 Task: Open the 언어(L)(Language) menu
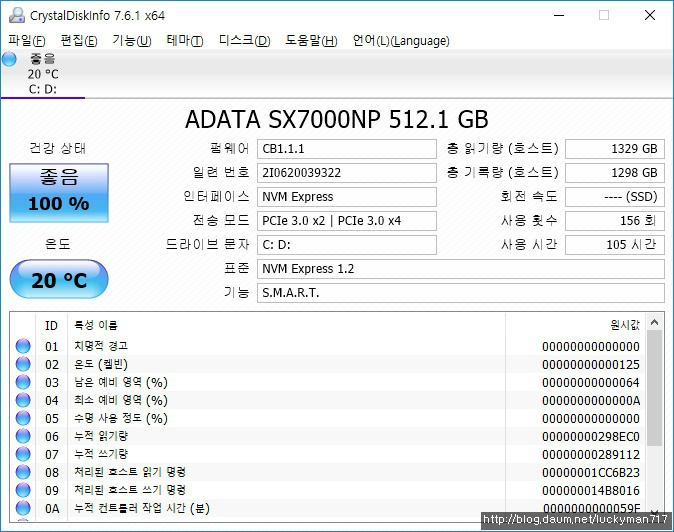401,41
